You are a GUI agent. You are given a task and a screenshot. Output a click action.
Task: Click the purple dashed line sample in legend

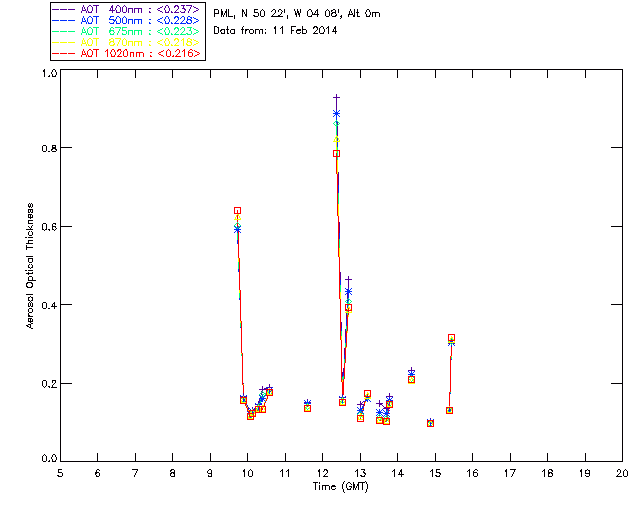click(x=64, y=9)
